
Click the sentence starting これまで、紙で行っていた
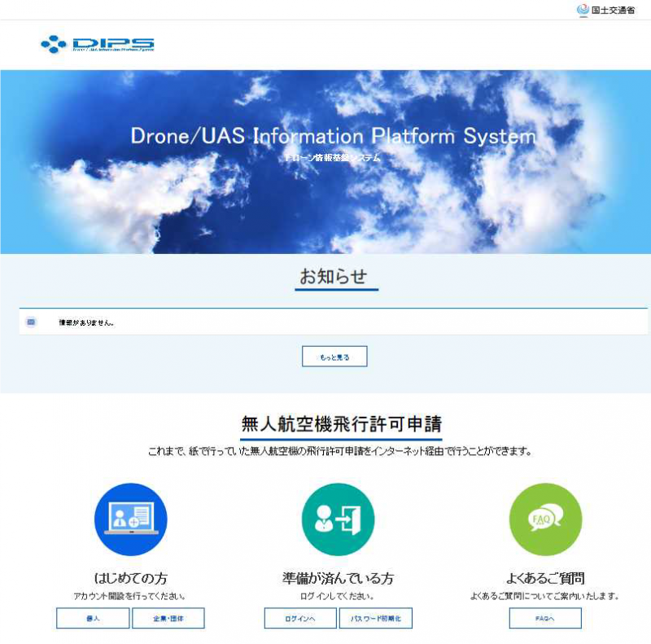340,451
